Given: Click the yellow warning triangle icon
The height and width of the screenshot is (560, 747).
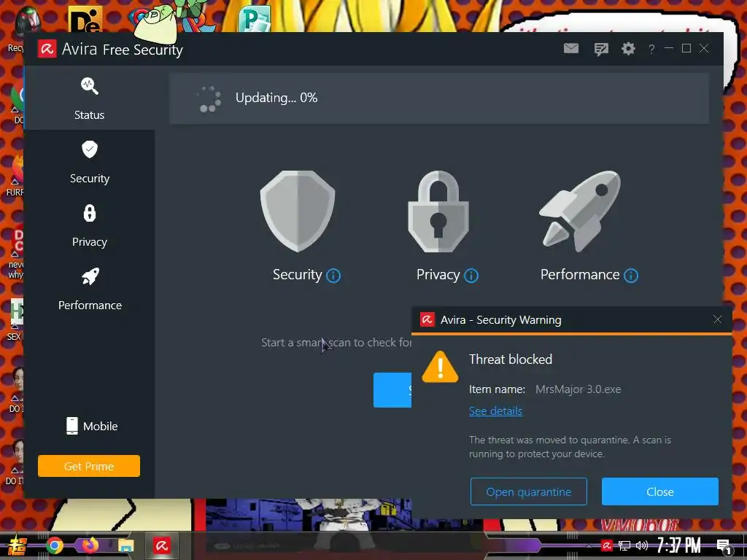Looking at the screenshot, I should click(440, 367).
